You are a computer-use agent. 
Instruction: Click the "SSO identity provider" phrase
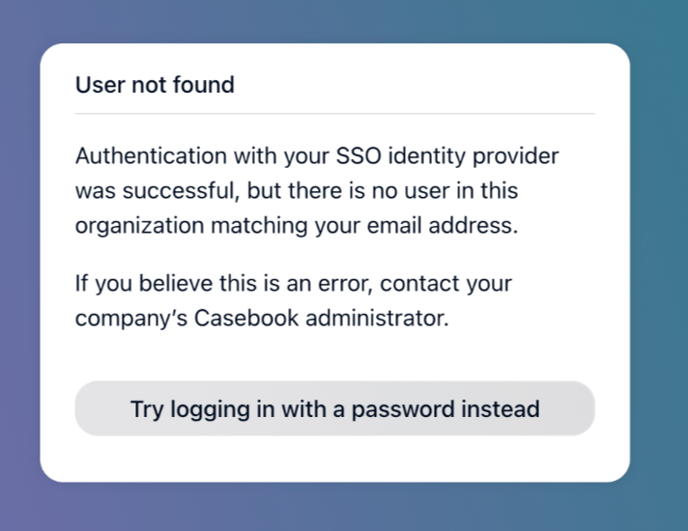point(448,157)
